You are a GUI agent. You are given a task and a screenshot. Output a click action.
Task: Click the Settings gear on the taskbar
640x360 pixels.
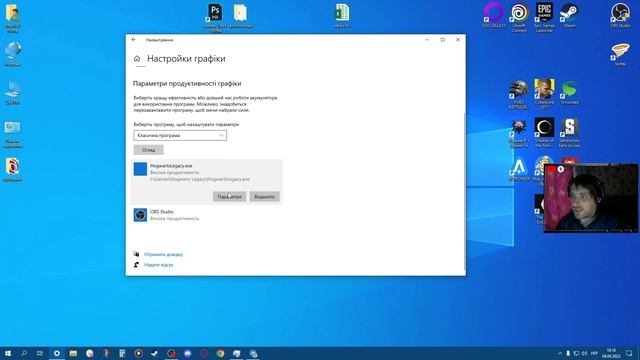point(57,353)
